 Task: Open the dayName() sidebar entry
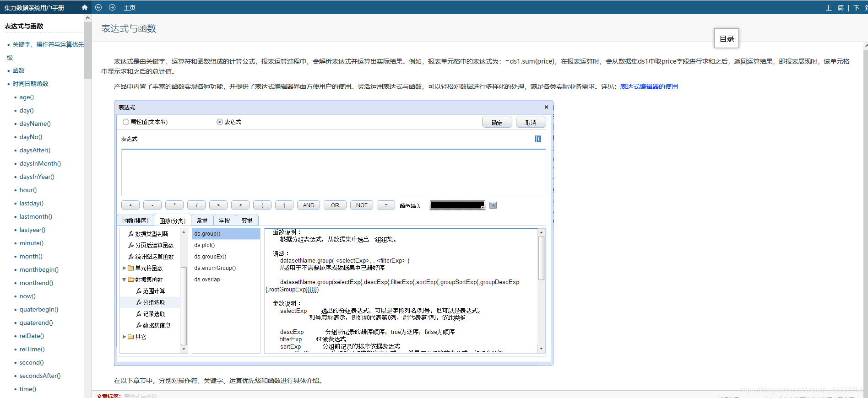pos(35,124)
